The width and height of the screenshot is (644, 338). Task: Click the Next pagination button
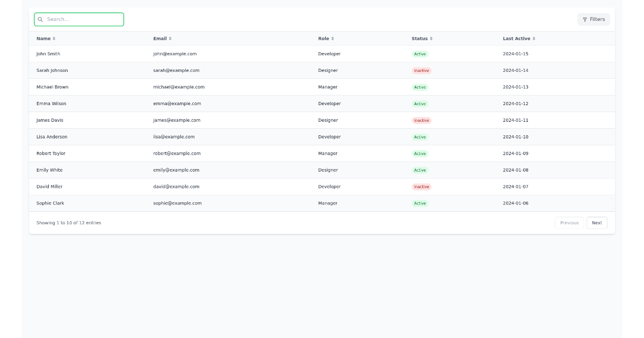pyautogui.click(x=597, y=223)
